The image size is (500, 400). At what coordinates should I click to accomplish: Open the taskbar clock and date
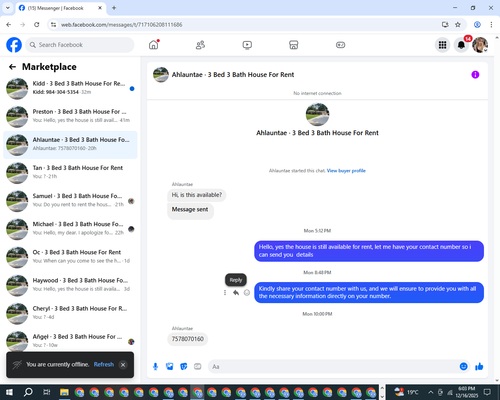(x=467, y=392)
